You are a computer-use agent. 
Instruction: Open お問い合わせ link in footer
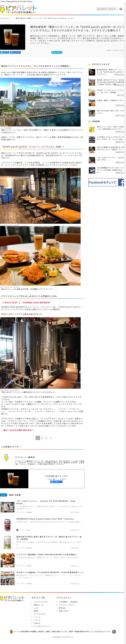coord(64,611)
